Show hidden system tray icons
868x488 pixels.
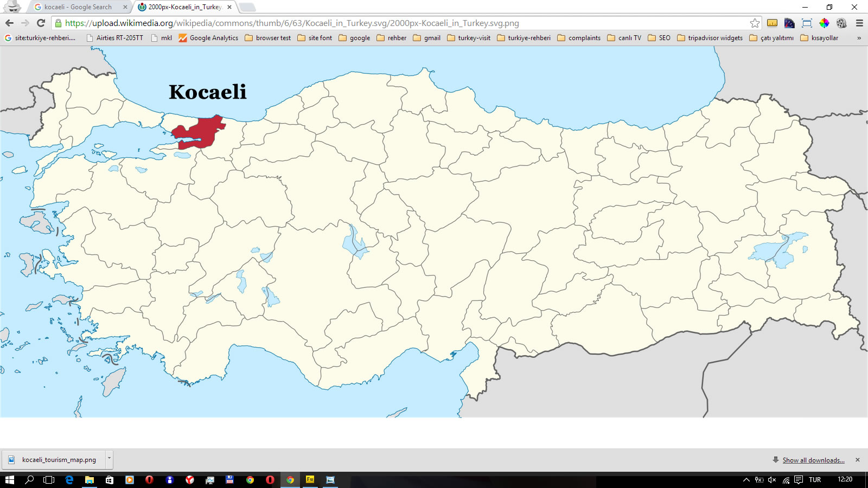[746, 480]
